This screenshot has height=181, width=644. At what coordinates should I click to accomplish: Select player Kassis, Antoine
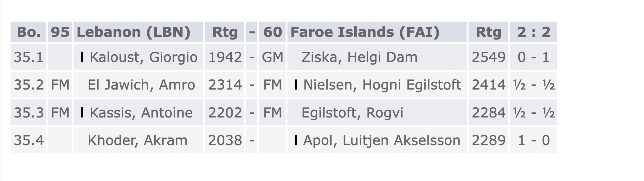pos(141,113)
